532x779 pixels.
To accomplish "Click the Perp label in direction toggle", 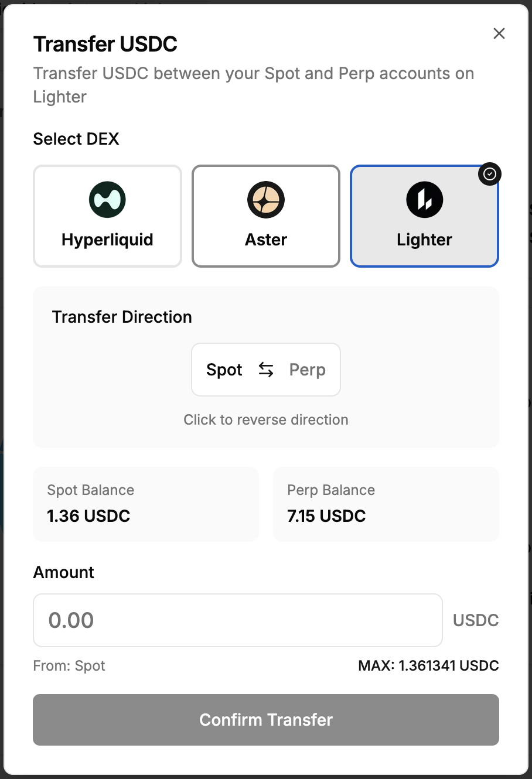I will (308, 370).
